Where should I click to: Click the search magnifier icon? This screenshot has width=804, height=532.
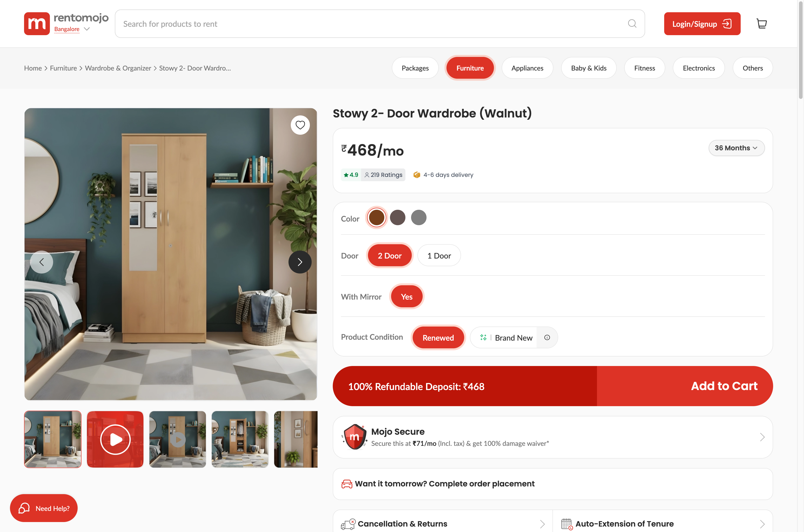[632, 23]
